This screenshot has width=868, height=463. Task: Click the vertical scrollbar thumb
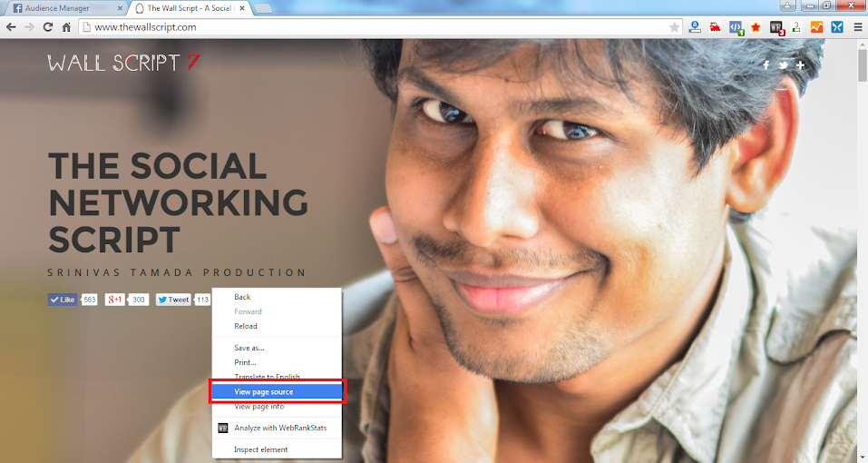click(863, 65)
